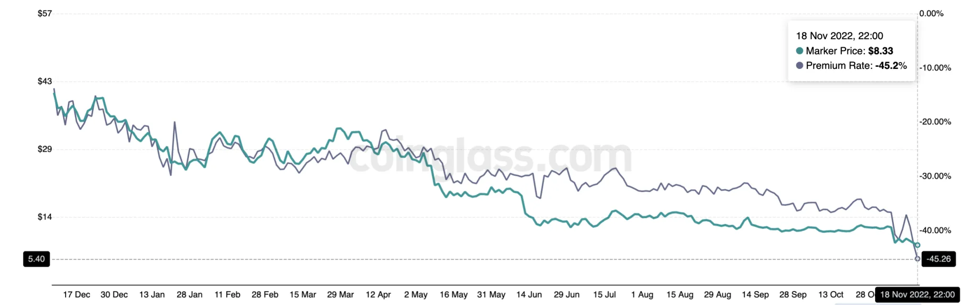Click the Premium Rate -45.2% tooltip text
The height and width of the screenshot is (305, 980).
(x=856, y=65)
